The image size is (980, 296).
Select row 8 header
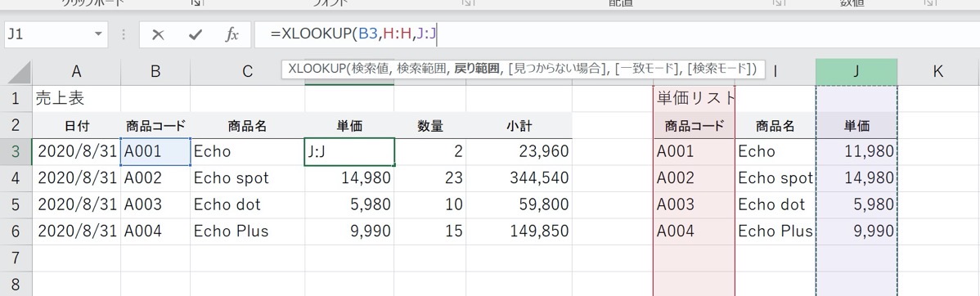pos(16,284)
